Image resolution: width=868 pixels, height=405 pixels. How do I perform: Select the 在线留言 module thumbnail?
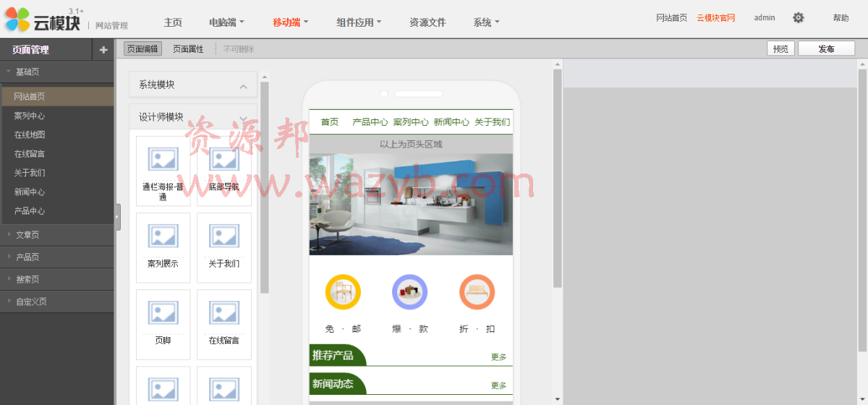224,325
